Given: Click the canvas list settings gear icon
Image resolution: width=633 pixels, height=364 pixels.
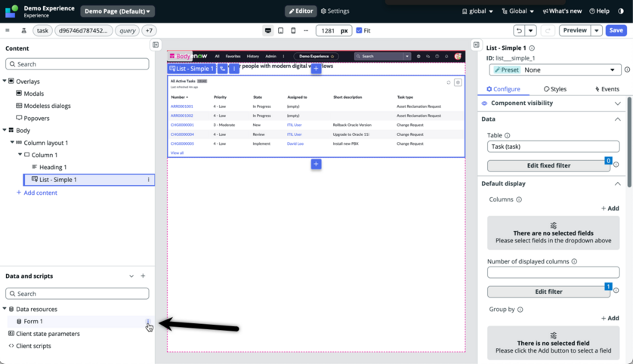Looking at the screenshot, I should [458, 82].
